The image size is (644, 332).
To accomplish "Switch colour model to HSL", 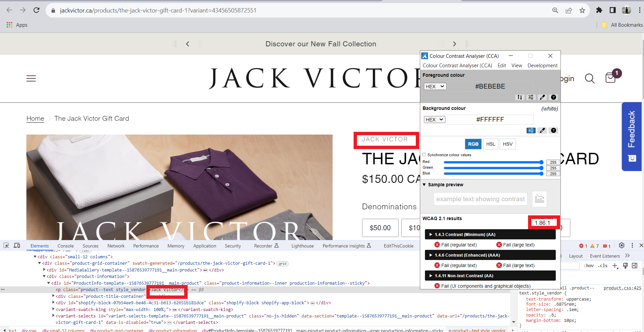I will [x=491, y=144].
